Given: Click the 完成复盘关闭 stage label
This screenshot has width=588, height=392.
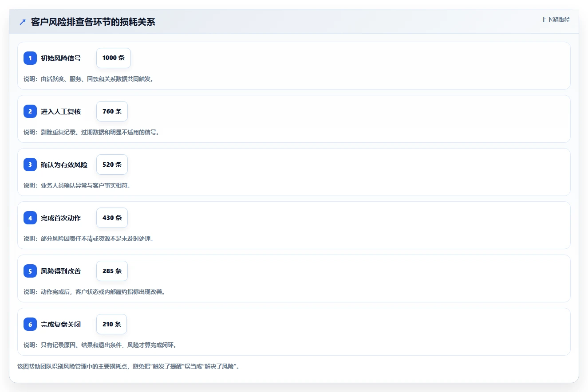Looking at the screenshot, I should (61, 324).
